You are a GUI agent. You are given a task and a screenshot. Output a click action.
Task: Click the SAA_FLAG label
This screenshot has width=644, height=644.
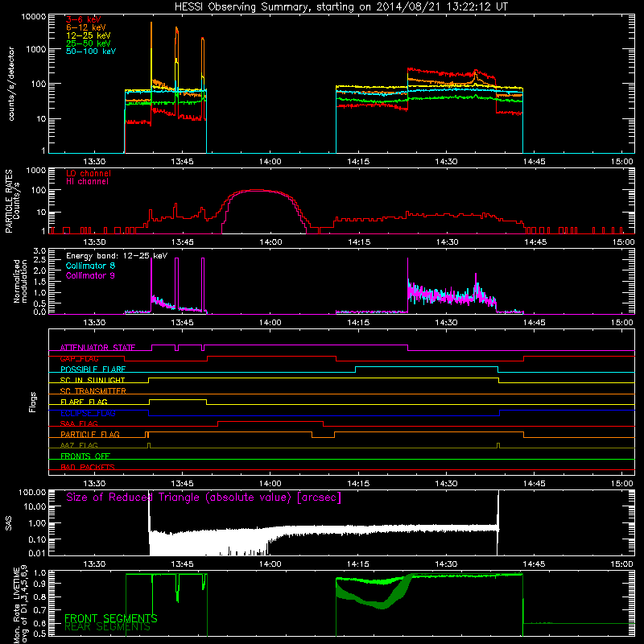point(79,423)
